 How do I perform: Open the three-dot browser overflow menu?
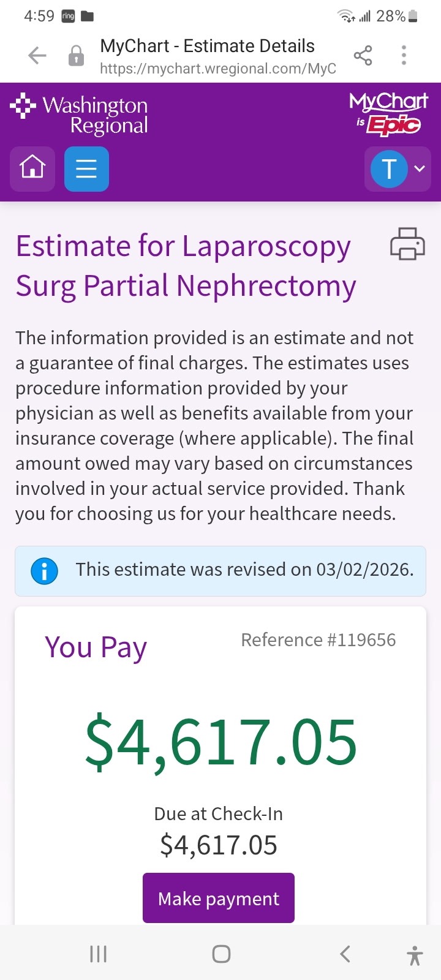(404, 56)
